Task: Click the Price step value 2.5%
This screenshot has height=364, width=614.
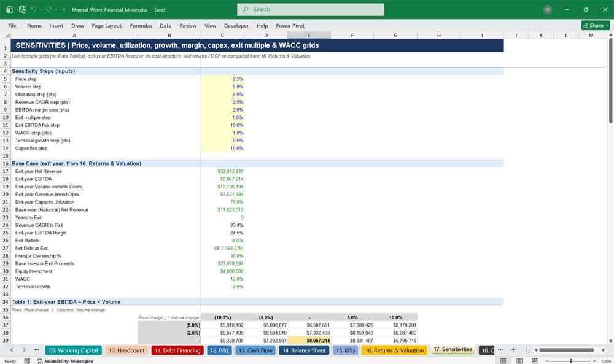Action: coord(238,79)
